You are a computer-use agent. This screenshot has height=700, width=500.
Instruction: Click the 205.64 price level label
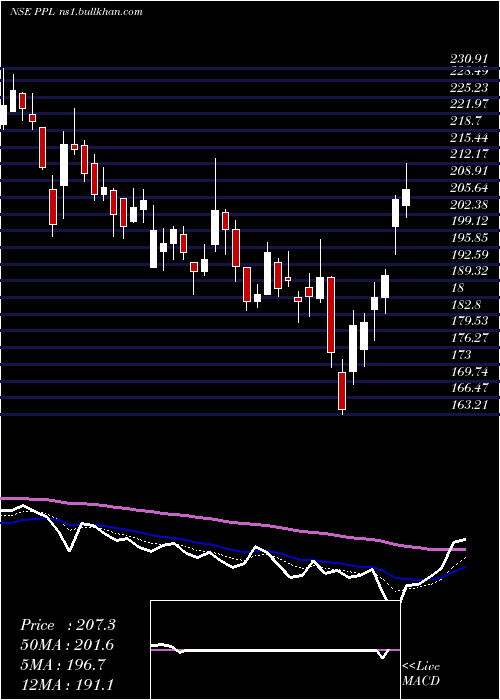tap(469, 188)
